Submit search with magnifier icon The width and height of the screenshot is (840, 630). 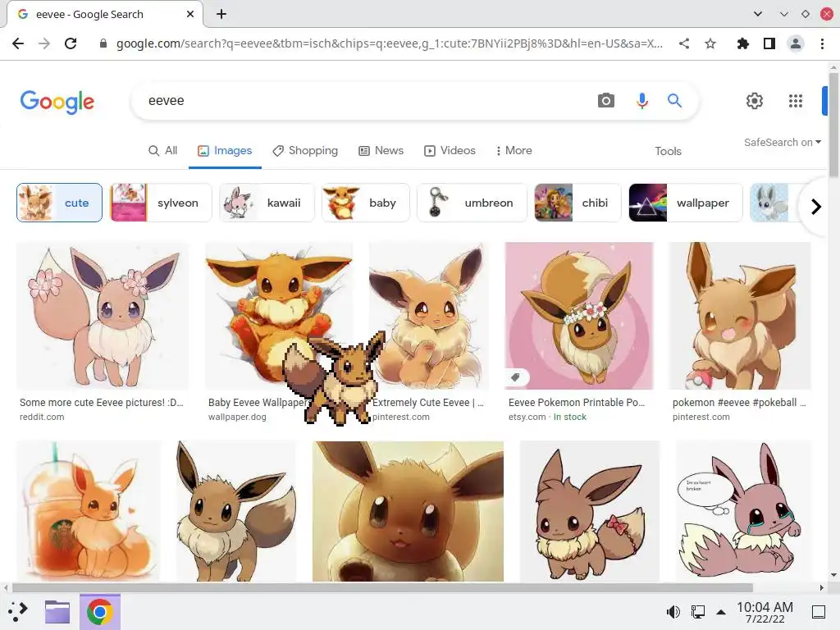674,100
